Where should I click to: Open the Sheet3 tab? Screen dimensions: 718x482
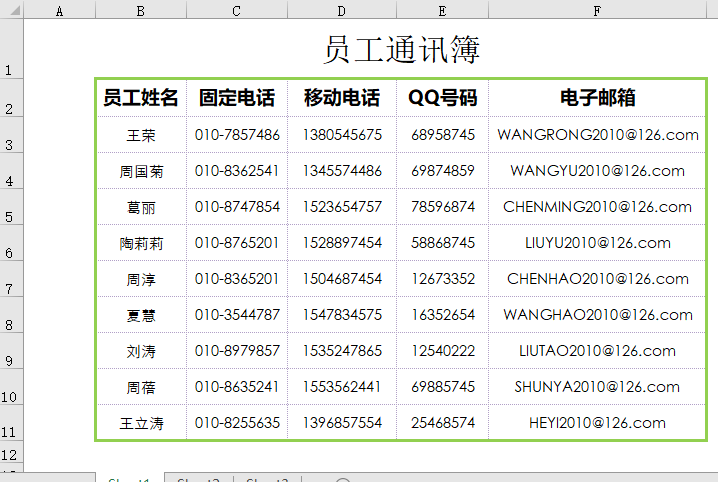[266, 478]
